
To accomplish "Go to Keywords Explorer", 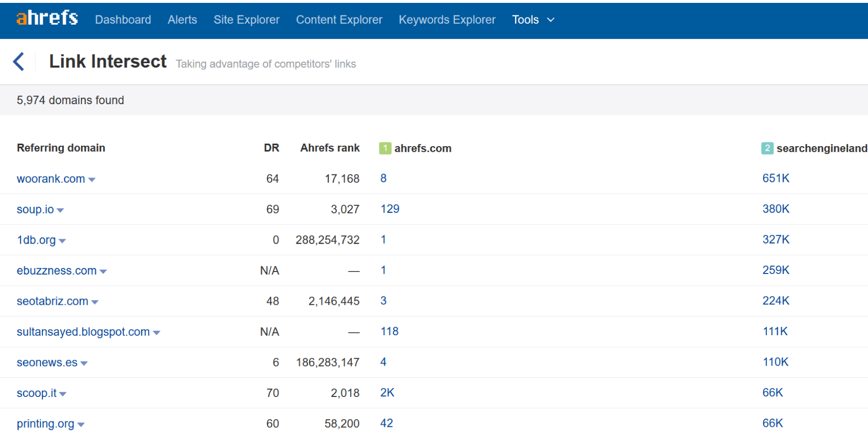I will pyautogui.click(x=447, y=20).
